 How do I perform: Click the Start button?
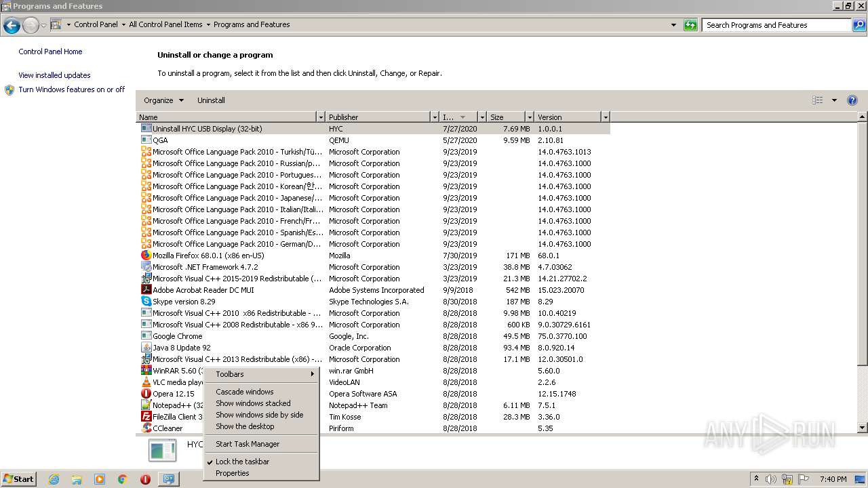click(x=18, y=479)
